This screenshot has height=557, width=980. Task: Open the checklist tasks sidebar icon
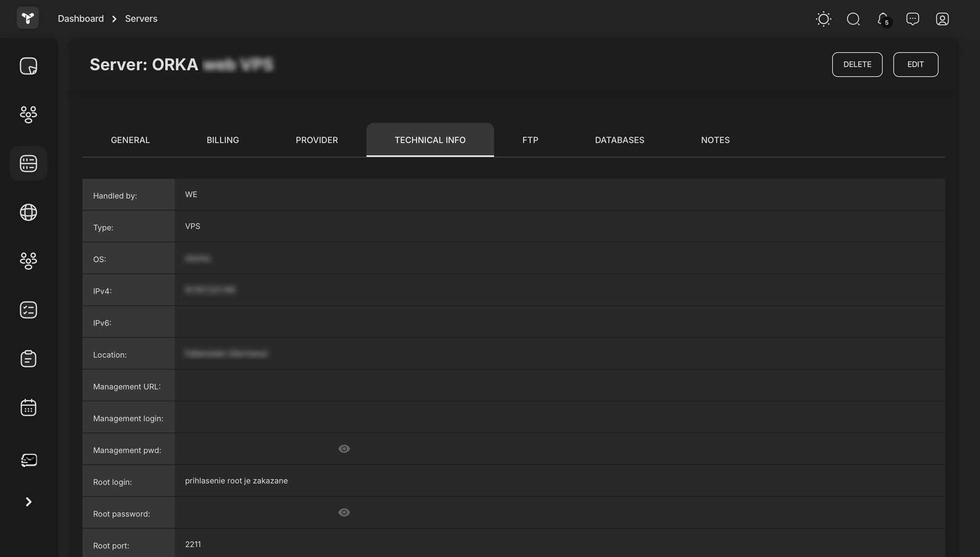click(x=28, y=310)
